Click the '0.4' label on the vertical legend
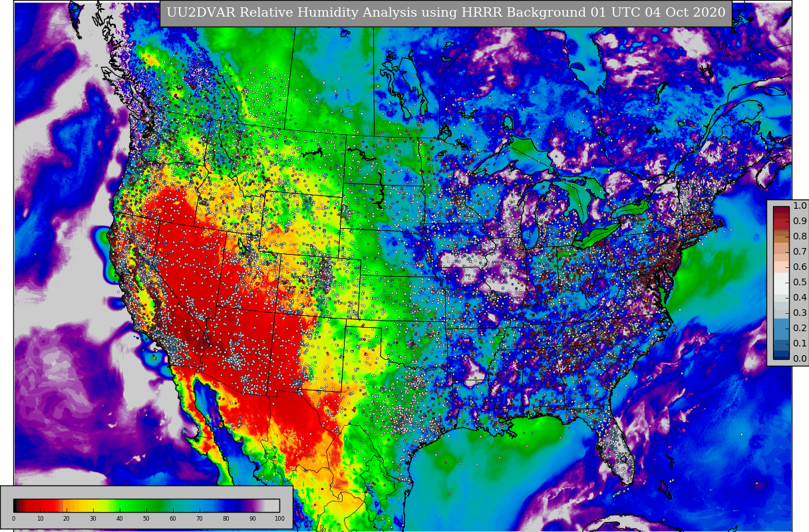809x532 pixels. [800, 297]
